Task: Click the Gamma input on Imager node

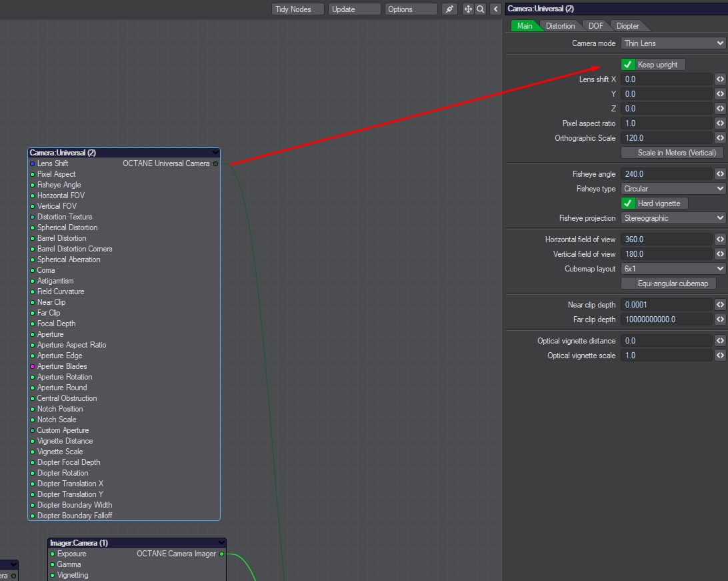Action: click(x=137, y=565)
